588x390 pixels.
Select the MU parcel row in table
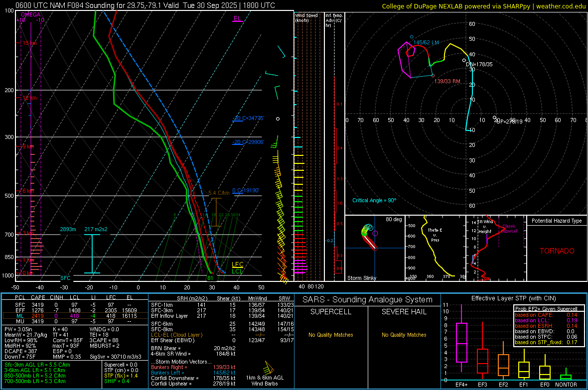tap(75, 321)
